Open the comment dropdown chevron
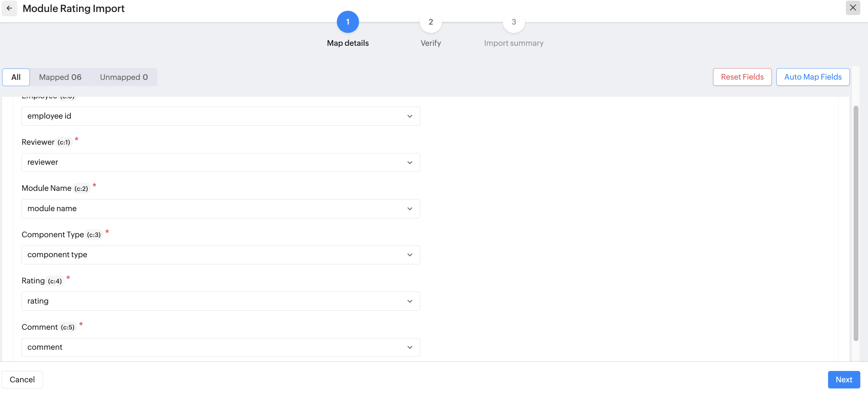The width and height of the screenshot is (868, 394). coord(409,348)
